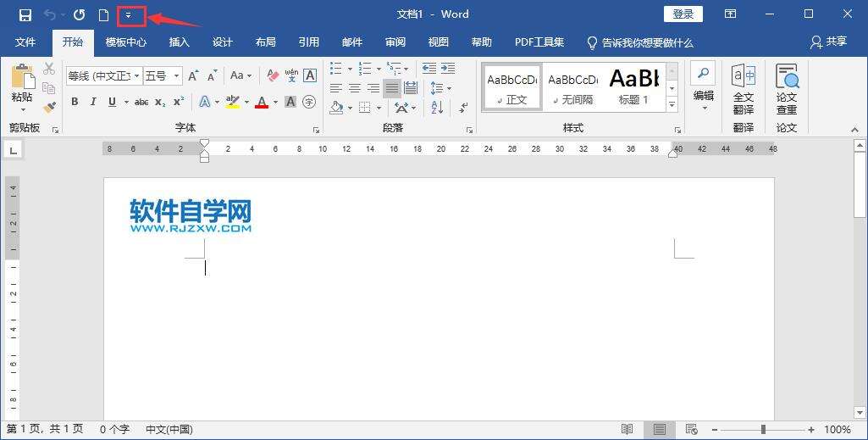Screen dimensions: 868x440
Task: Open 全文翻译 full-text translation
Action: (x=743, y=89)
